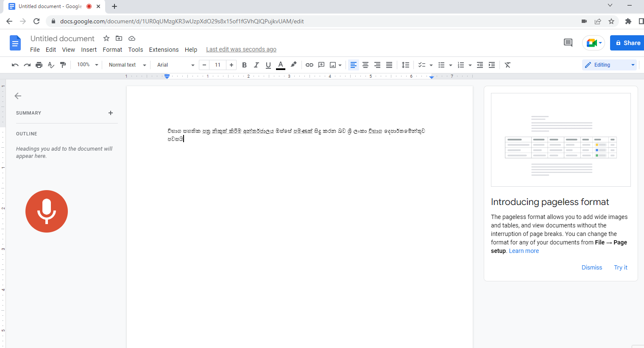Open the Extensions menu

164,50
